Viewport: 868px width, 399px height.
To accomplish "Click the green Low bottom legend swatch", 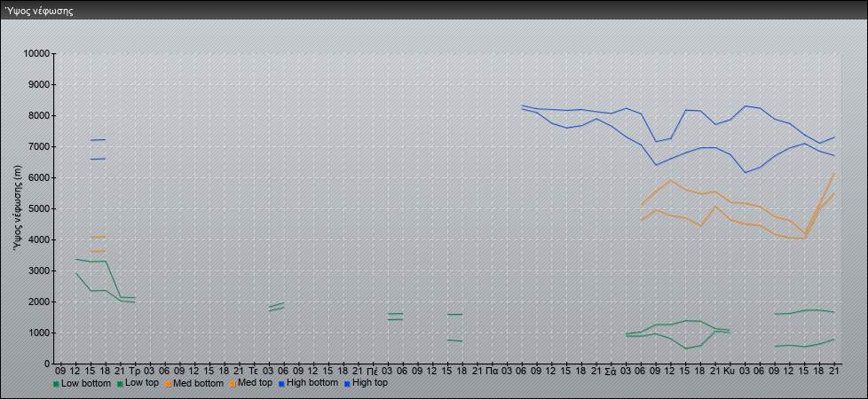I will pos(57,384).
